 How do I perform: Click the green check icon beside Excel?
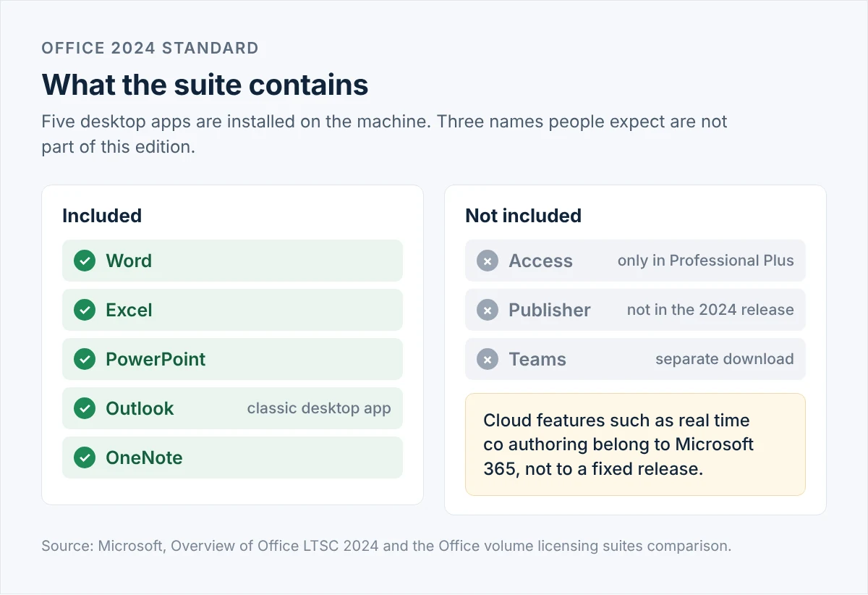pos(85,310)
